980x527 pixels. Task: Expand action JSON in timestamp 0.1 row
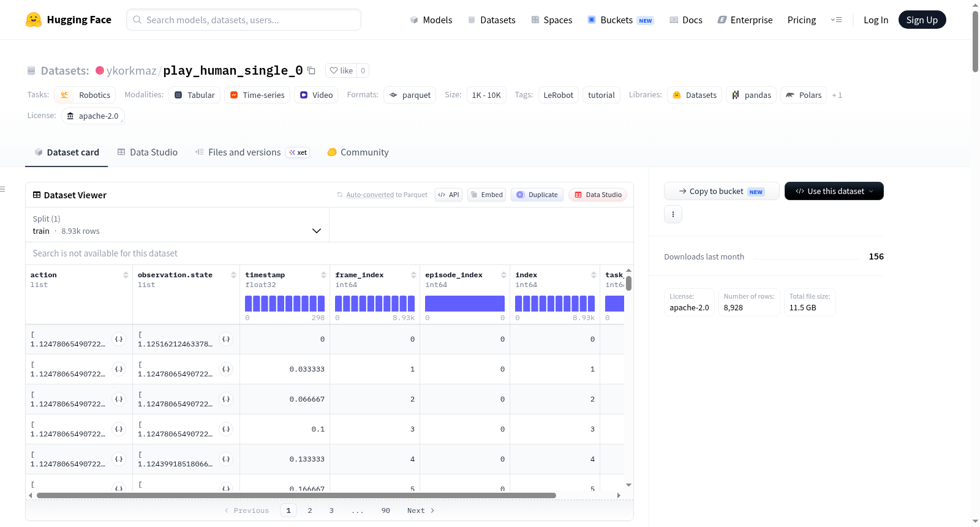[x=119, y=429]
